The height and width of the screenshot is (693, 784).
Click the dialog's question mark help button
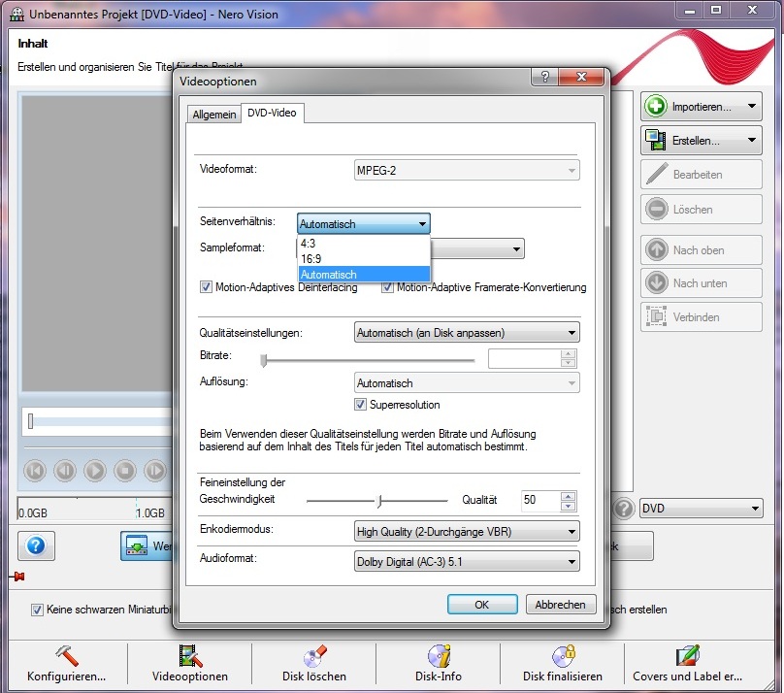coord(545,77)
